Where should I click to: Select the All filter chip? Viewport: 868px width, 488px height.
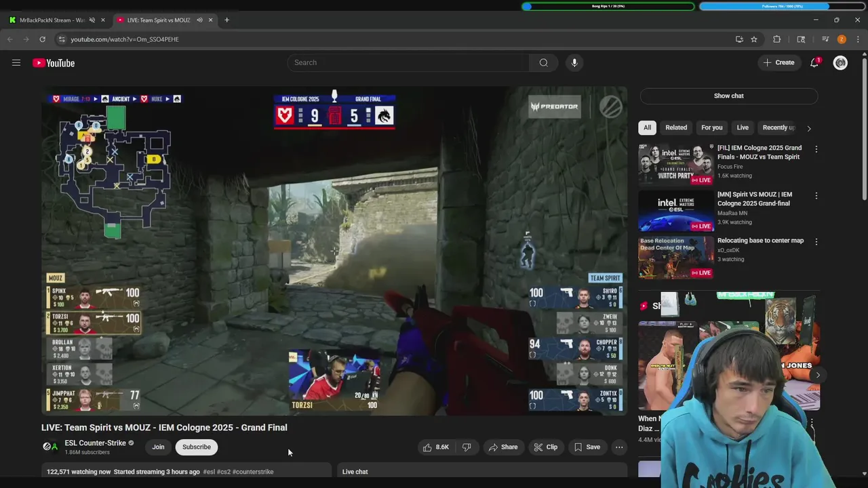pos(647,127)
